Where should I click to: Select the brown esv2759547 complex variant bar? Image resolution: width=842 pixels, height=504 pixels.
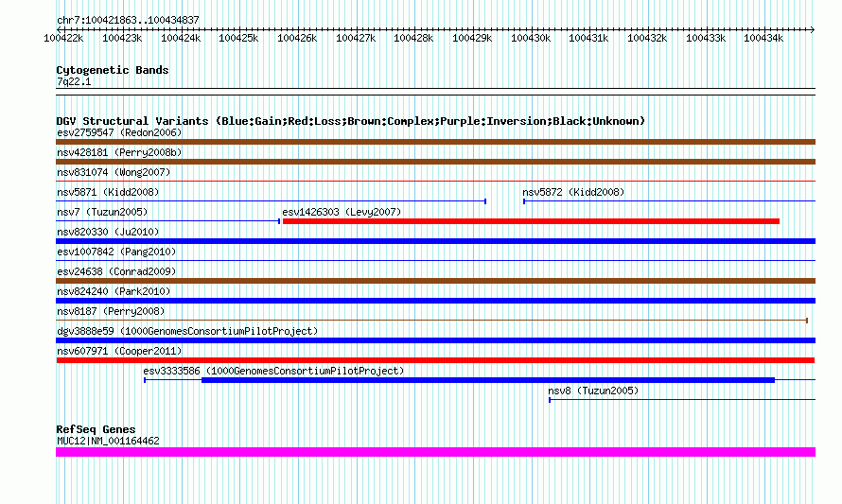(435, 142)
